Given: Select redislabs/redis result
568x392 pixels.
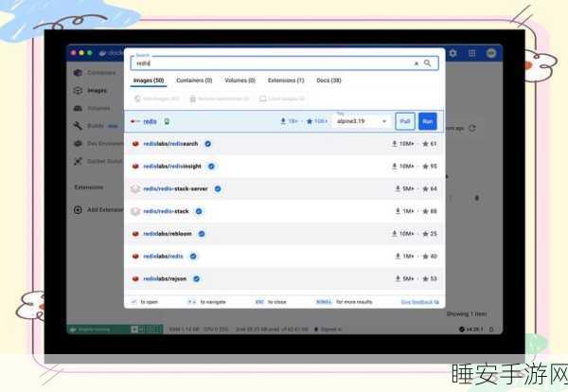Looking at the screenshot, I should pos(284,257).
